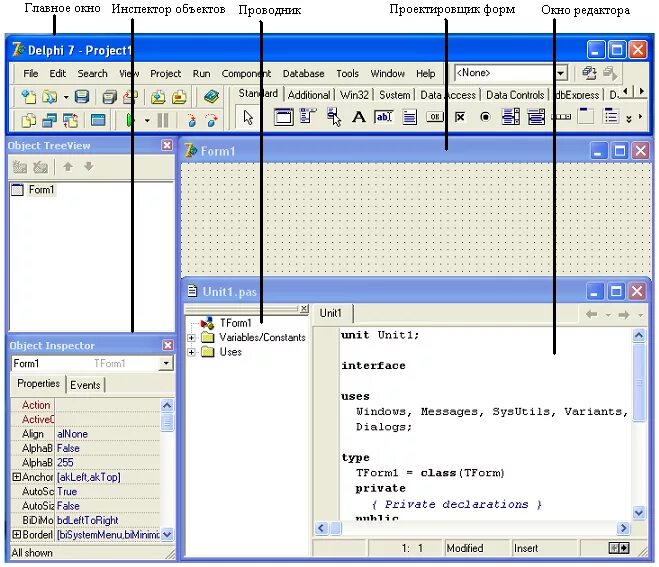Viewport: 659px width, 567px height.
Task: Select the CheckBox component icon
Action: tap(460, 117)
